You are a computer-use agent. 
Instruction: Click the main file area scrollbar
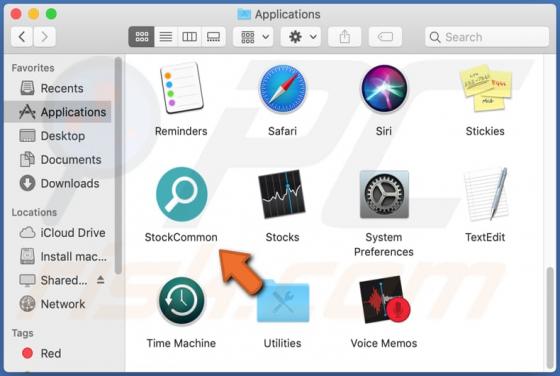click(550, 318)
